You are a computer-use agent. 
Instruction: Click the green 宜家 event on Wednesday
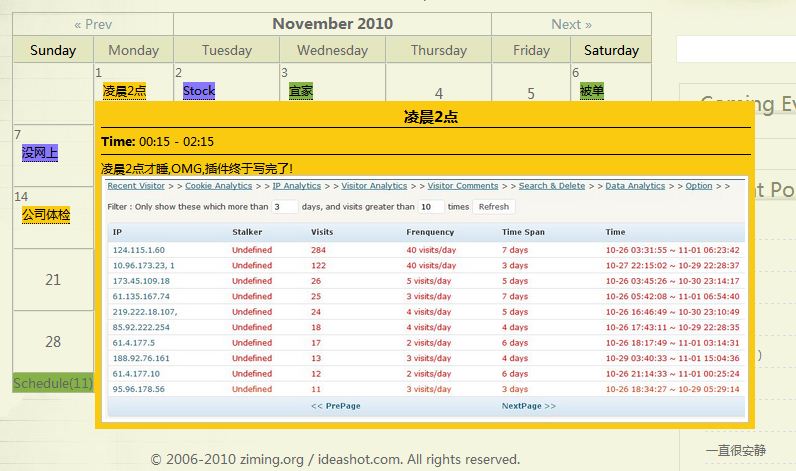click(x=301, y=90)
